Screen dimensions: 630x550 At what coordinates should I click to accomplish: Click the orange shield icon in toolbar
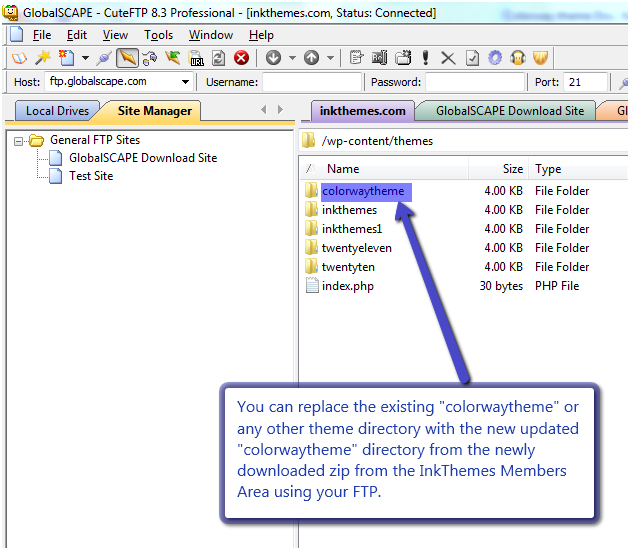pos(540,58)
